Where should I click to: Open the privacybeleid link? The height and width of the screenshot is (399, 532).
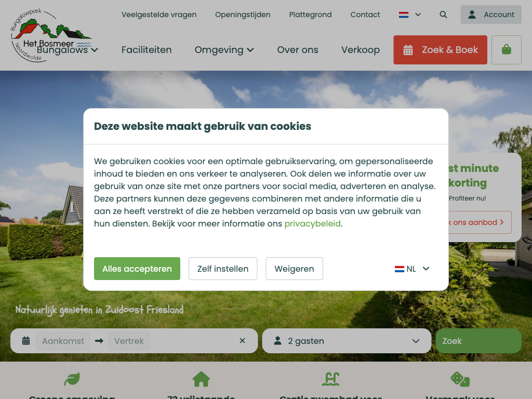(312, 223)
